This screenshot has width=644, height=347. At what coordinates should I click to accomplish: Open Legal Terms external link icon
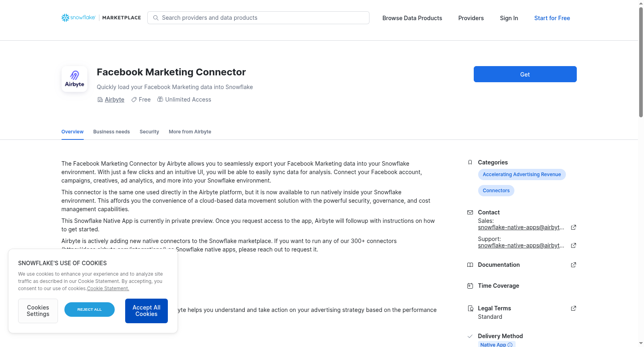574,308
